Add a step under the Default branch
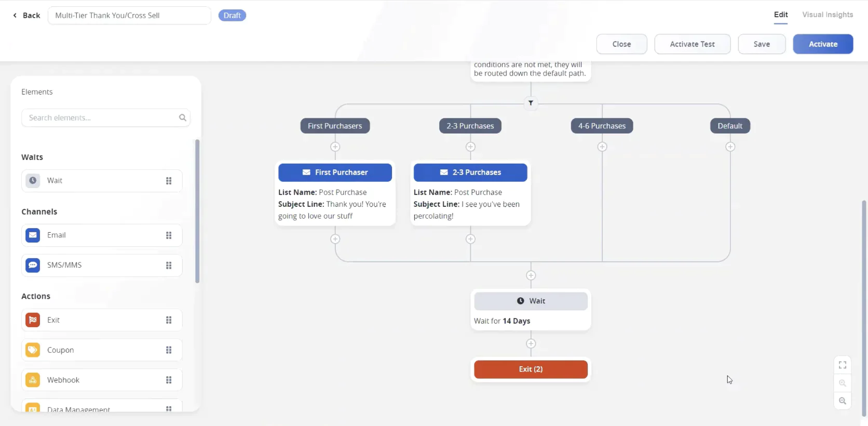 [x=730, y=147]
